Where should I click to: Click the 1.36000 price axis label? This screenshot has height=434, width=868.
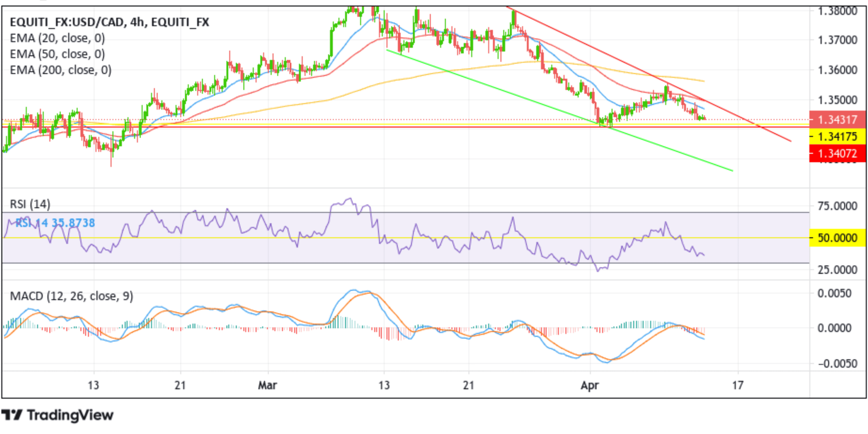(838, 70)
